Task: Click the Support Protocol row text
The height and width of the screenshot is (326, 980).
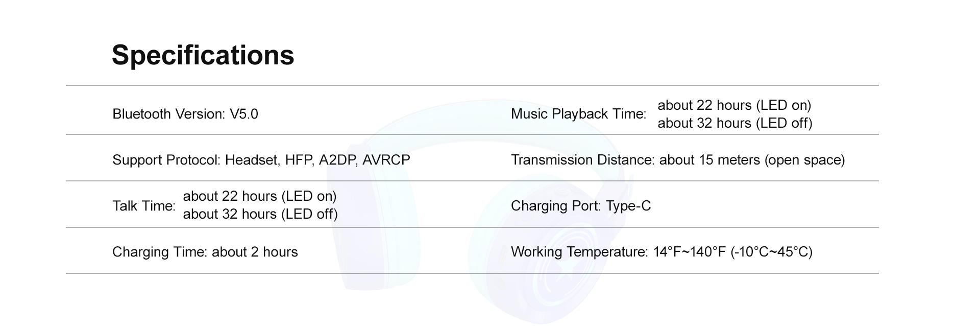Action: (x=261, y=160)
